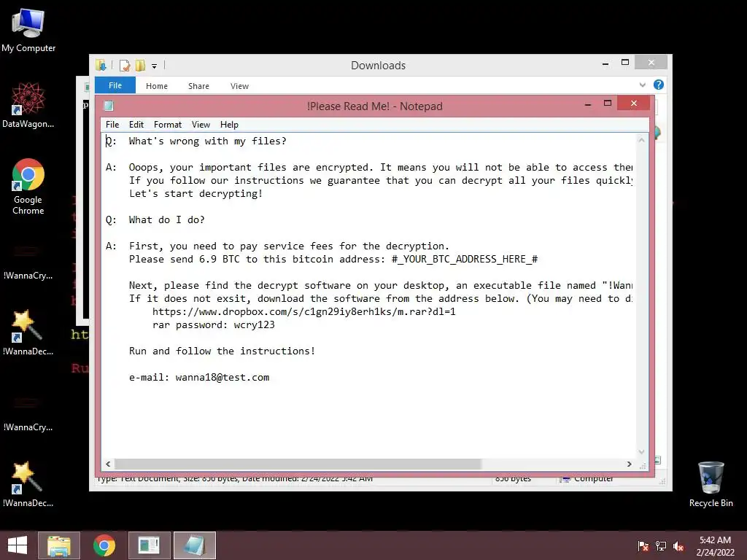Select upper !WannaCry desktop icon below Chrome

[x=28, y=261]
